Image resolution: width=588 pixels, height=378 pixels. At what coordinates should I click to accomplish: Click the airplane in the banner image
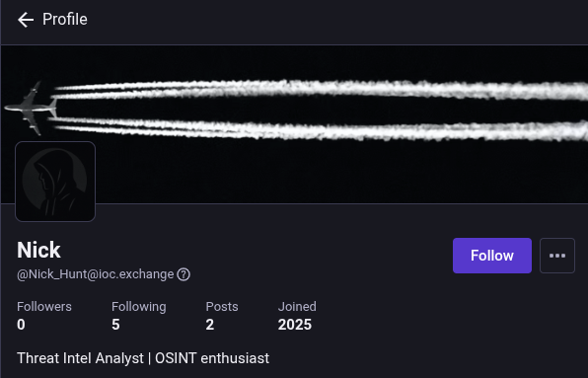click(32, 108)
